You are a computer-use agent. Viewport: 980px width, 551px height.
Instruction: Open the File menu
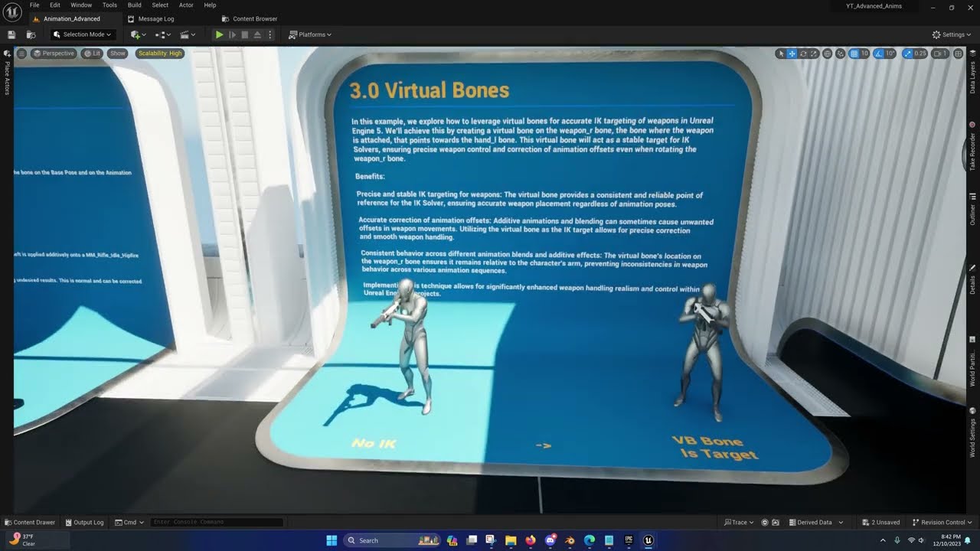pyautogui.click(x=34, y=5)
